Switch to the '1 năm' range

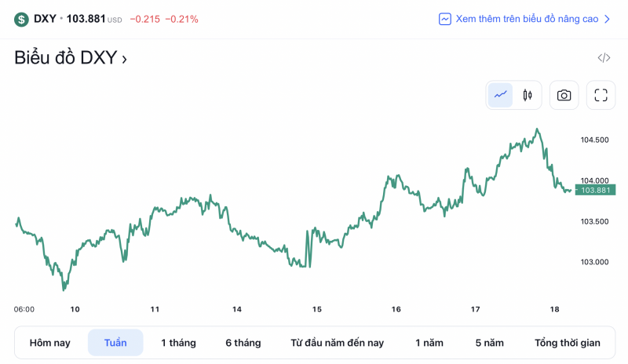(429, 343)
